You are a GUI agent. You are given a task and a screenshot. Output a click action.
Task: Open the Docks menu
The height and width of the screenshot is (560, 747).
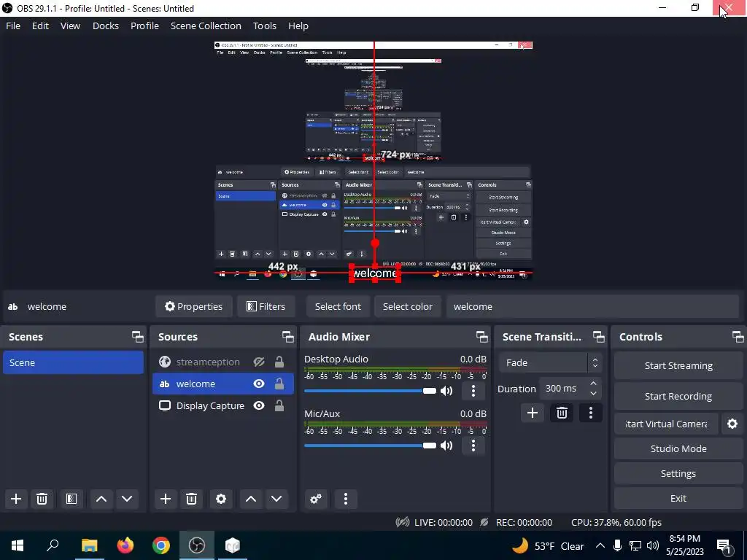point(106,26)
